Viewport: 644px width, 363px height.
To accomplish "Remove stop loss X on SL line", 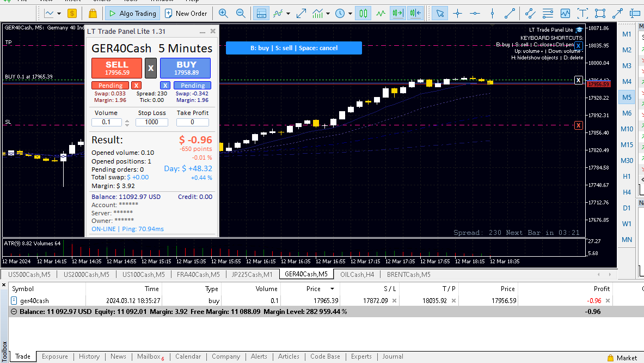I will coord(578,125).
